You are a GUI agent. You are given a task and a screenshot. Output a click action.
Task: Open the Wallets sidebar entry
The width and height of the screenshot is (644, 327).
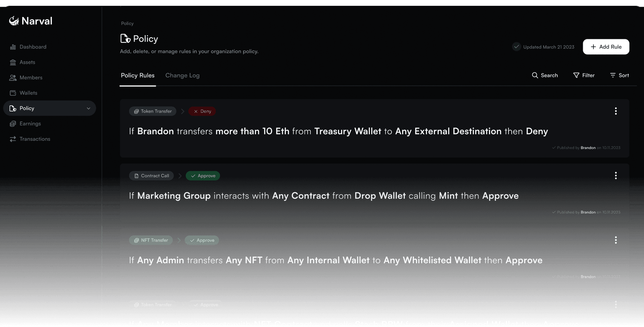[x=24, y=93]
